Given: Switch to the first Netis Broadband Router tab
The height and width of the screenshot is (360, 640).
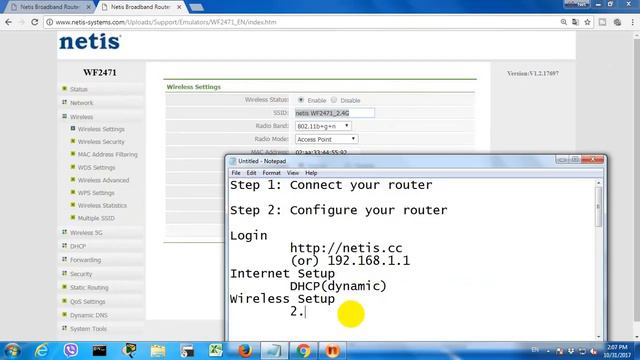Looking at the screenshot, I should tap(49, 7).
